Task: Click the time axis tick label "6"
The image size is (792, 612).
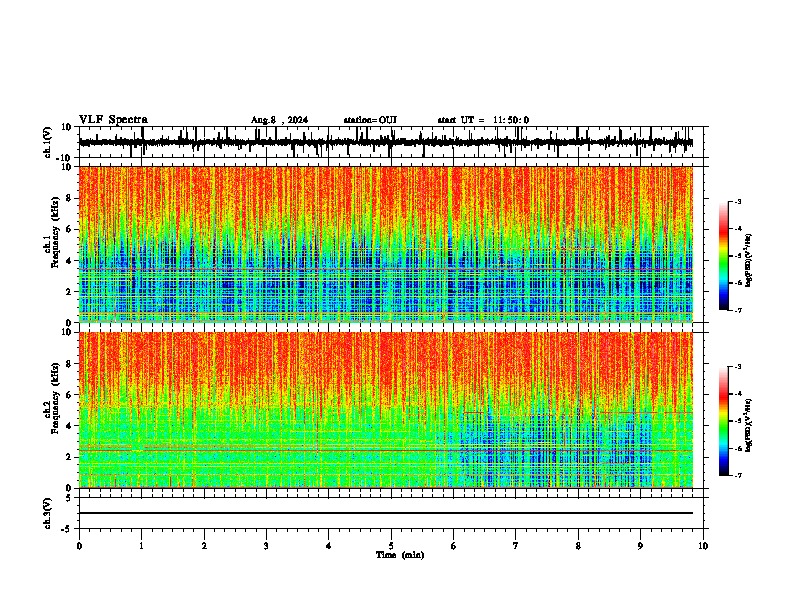Action: 453,546
